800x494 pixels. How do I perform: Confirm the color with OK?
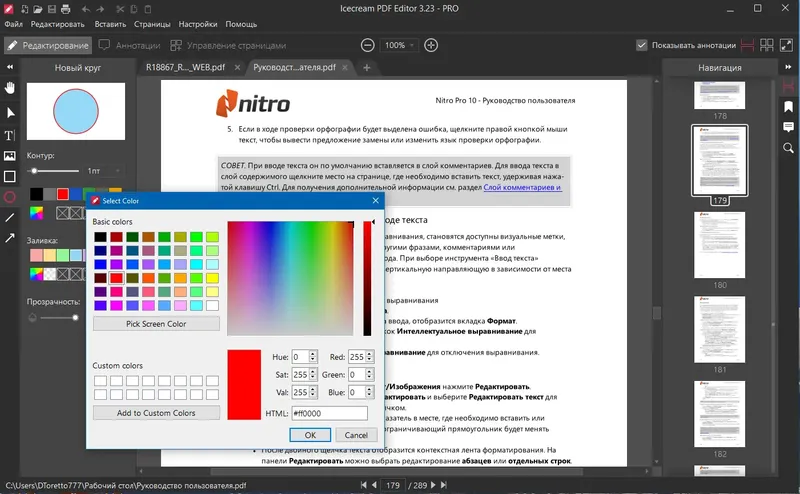tap(310, 435)
